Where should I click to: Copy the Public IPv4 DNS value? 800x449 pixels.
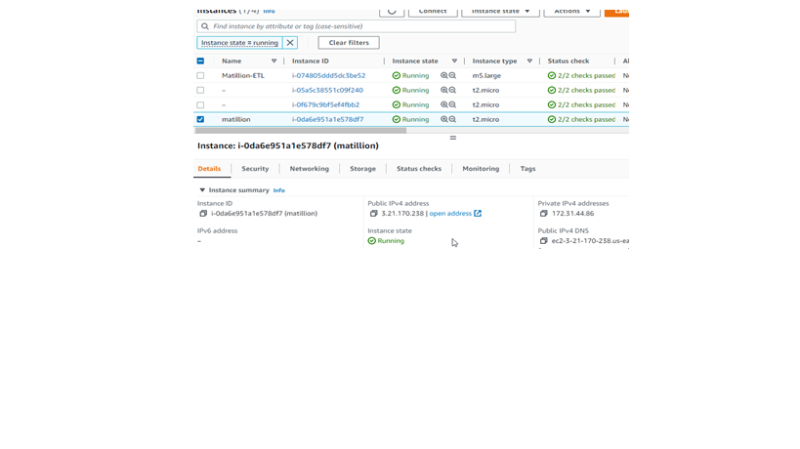point(544,241)
